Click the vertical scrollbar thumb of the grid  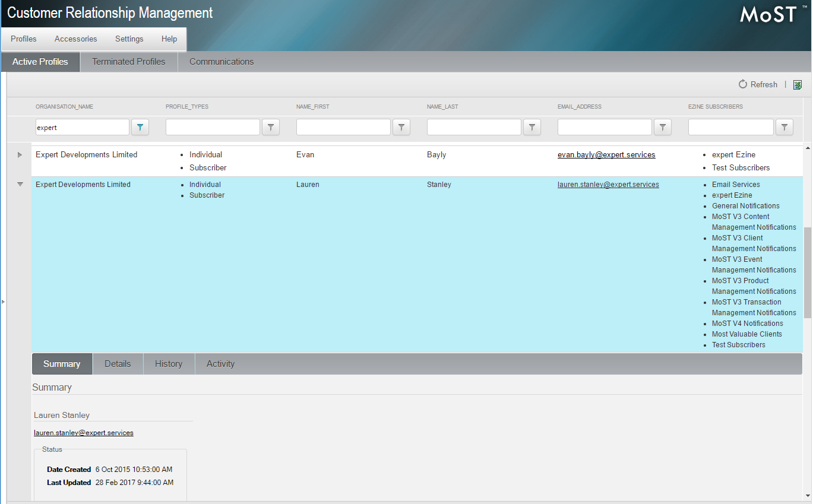pyautogui.click(x=807, y=273)
